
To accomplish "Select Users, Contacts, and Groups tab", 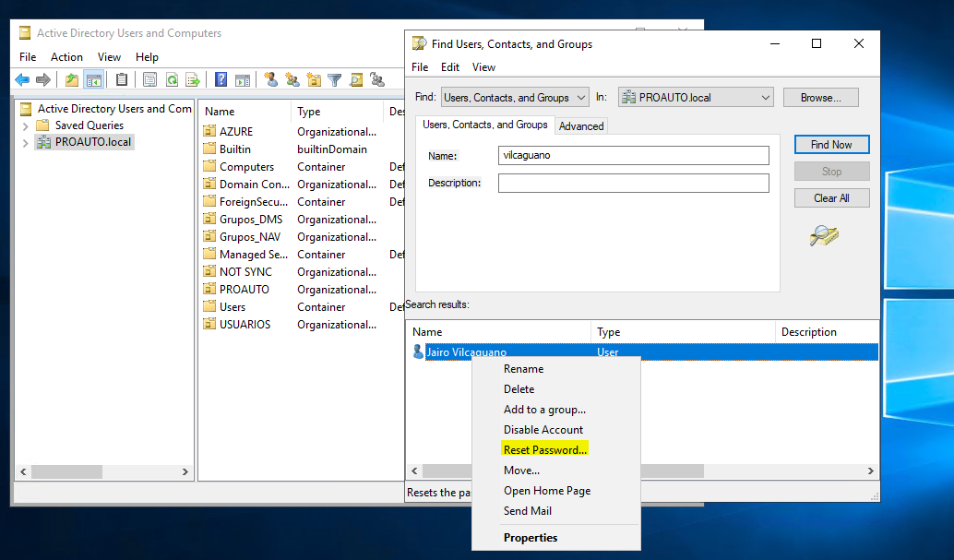I will click(485, 125).
